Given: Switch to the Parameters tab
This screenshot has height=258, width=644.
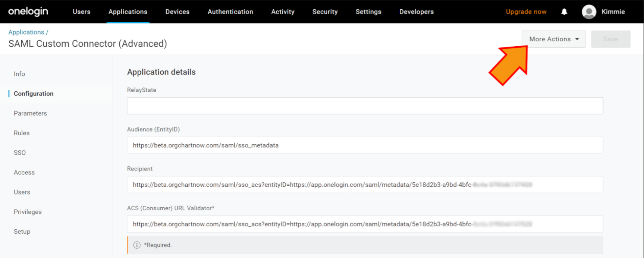Looking at the screenshot, I should tap(30, 113).
